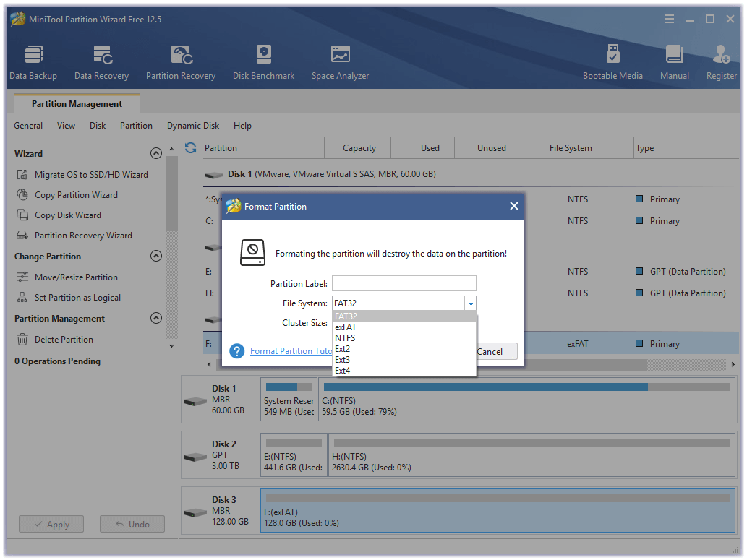Click Migrate OS to SSD/HD Wizard
The width and height of the screenshot is (747, 560).
click(91, 175)
